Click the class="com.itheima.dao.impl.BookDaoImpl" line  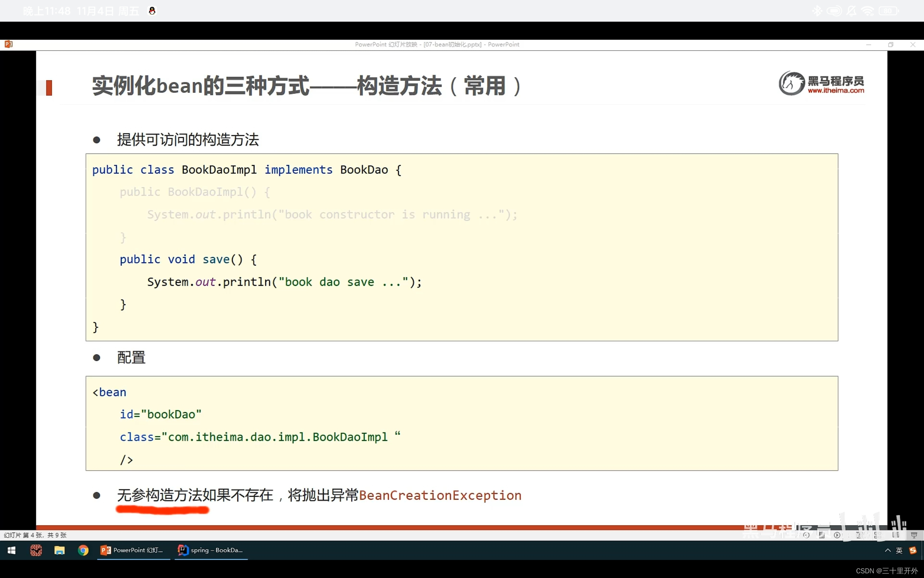[260, 437]
